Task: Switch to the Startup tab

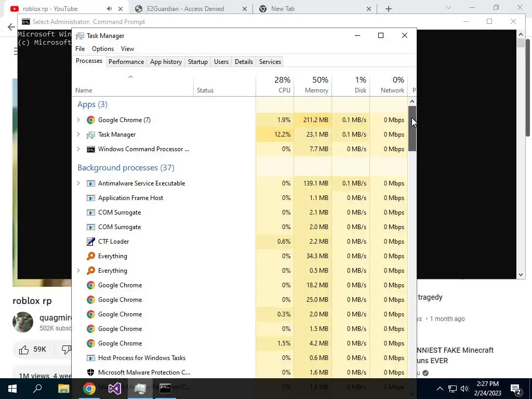Action: 198,62
